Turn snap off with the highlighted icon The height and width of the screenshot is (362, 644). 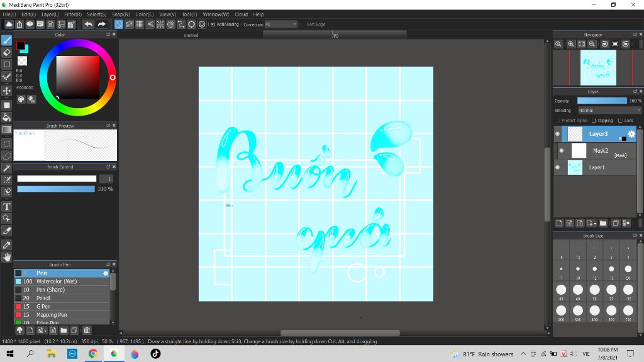118,25
